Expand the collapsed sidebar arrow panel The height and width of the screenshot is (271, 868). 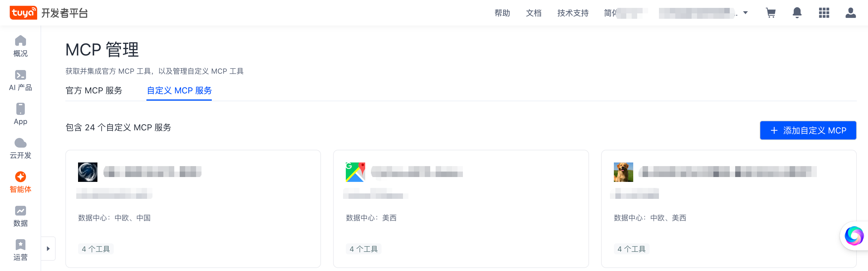[48, 249]
